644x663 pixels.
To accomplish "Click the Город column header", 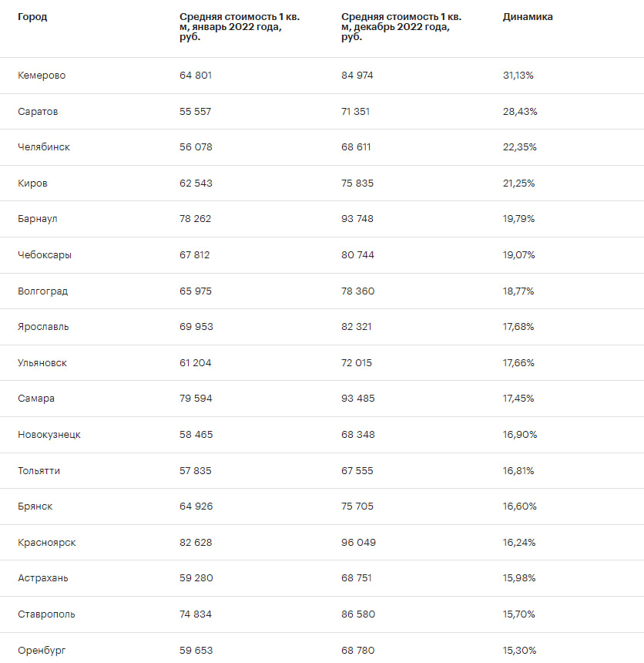I will click(32, 17).
